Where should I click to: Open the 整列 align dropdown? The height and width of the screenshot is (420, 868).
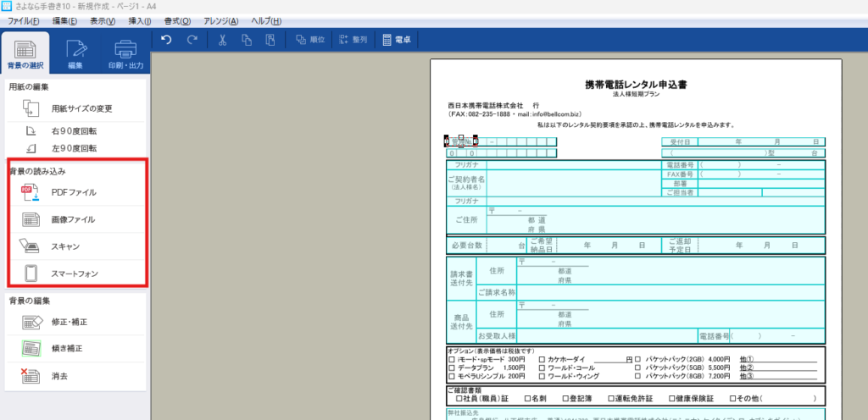(353, 40)
